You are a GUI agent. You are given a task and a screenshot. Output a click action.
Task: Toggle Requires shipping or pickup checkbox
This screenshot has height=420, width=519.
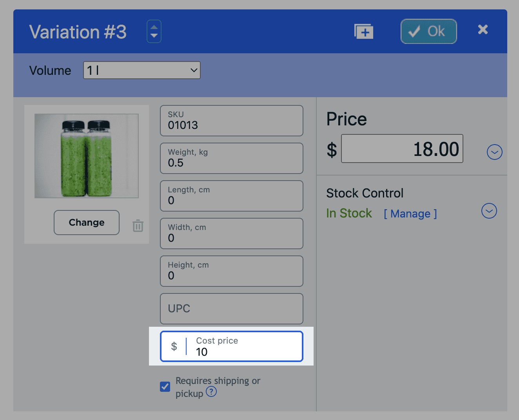(x=165, y=387)
